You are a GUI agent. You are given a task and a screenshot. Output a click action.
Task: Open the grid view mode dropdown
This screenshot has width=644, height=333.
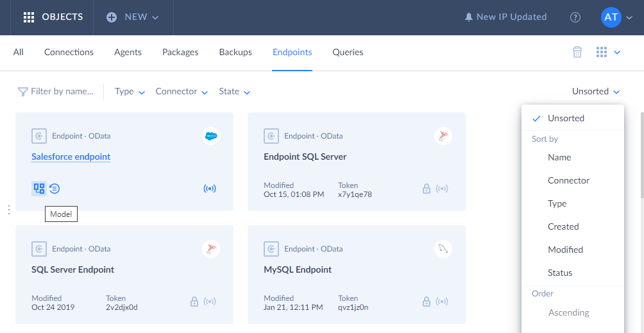[608, 52]
